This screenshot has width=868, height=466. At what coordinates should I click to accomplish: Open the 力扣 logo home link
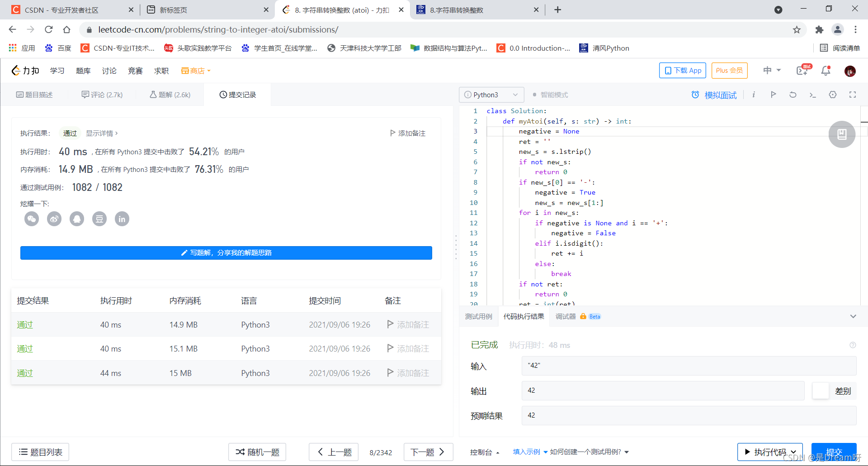coord(25,71)
